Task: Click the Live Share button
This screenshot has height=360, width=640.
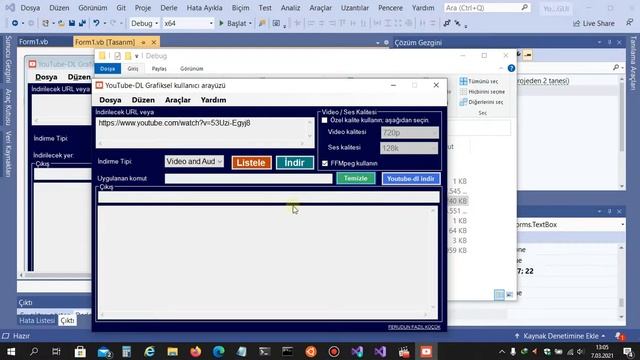Action: point(594,24)
